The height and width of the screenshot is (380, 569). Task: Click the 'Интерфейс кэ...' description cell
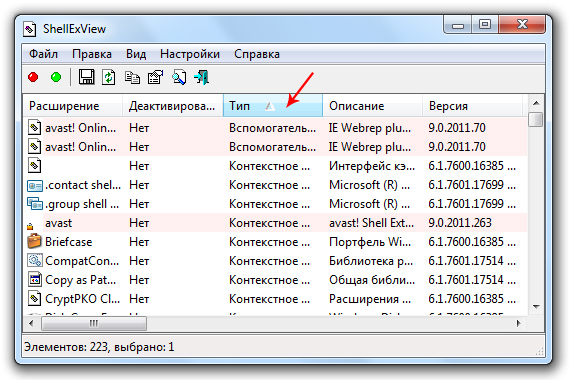click(x=372, y=166)
